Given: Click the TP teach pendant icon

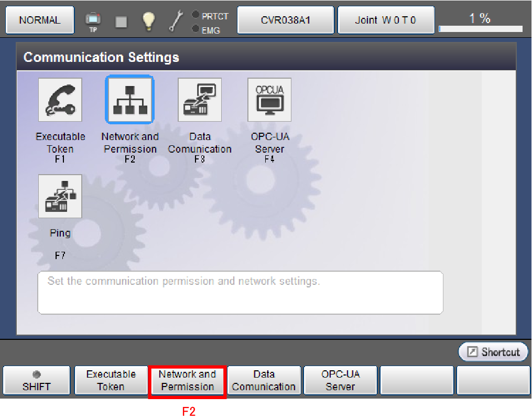Looking at the screenshot, I should click(93, 20).
